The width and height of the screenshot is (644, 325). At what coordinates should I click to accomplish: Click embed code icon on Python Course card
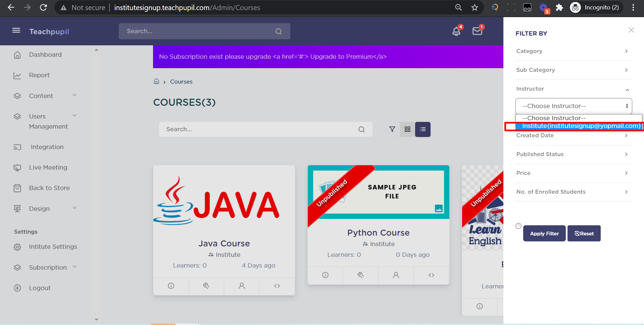431,275
